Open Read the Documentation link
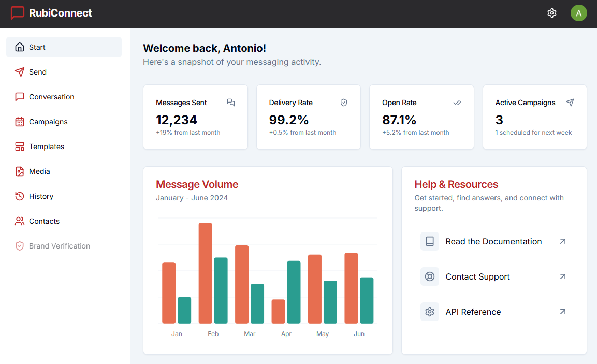Screen dimensions: 597x364 [493, 241]
